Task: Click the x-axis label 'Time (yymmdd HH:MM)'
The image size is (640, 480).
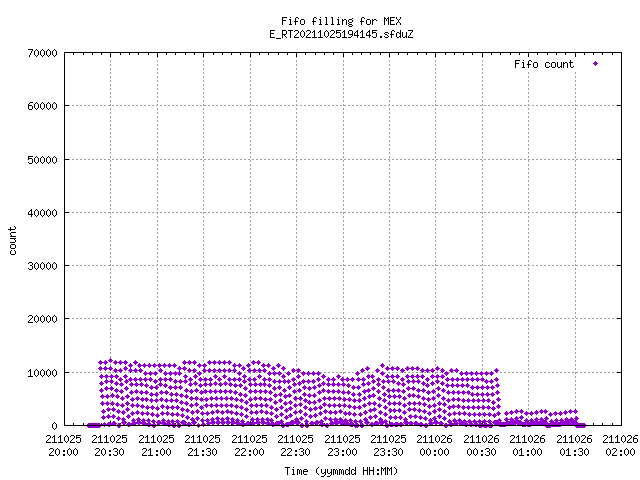Action: click(341, 471)
